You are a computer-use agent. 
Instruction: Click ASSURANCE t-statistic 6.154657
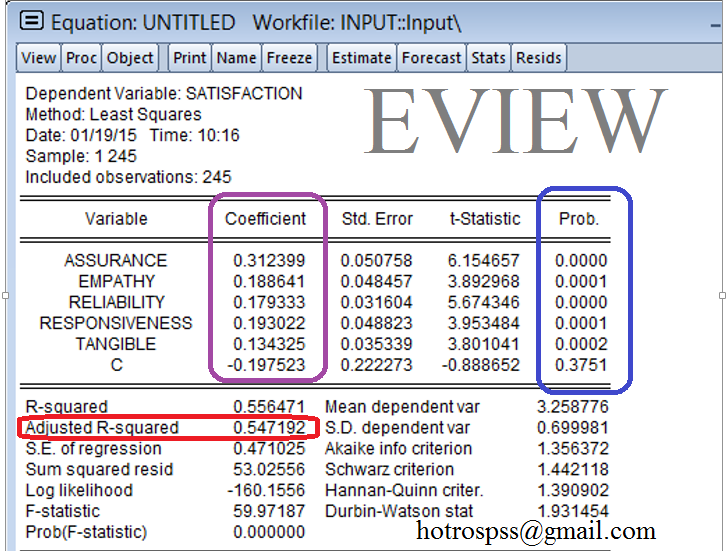484,260
